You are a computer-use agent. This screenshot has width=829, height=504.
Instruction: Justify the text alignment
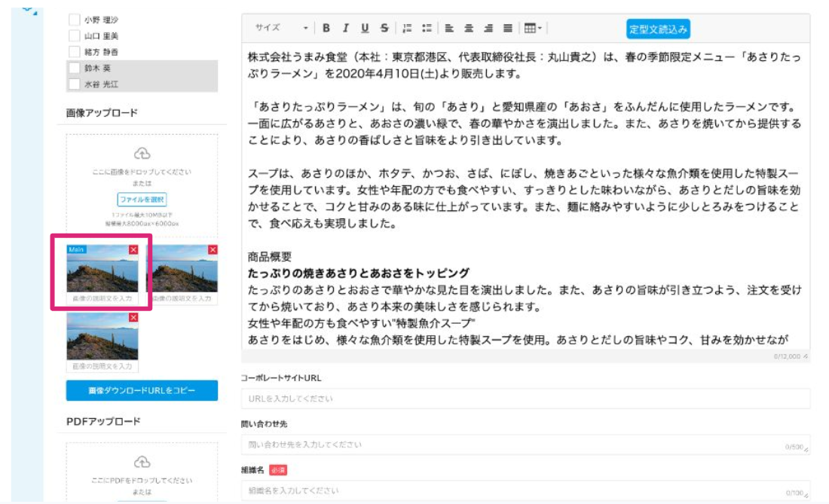coord(508,28)
